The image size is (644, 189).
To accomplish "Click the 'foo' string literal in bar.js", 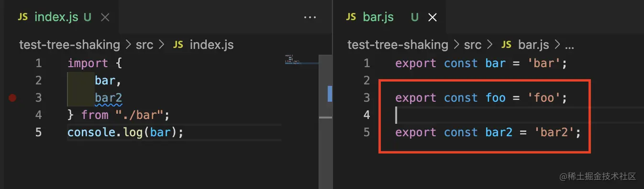I will pyautogui.click(x=544, y=98).
